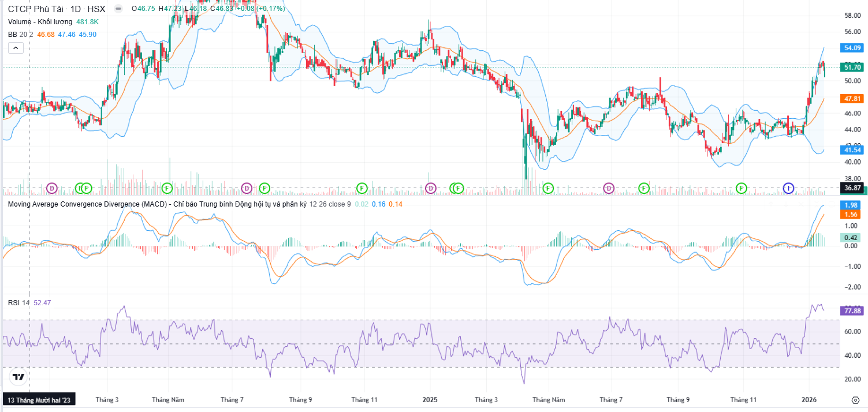This screenshot has height=412, width=868.
Task: Select the Volume - Khối lượng indicator legend
Action: tap(40, 22)
